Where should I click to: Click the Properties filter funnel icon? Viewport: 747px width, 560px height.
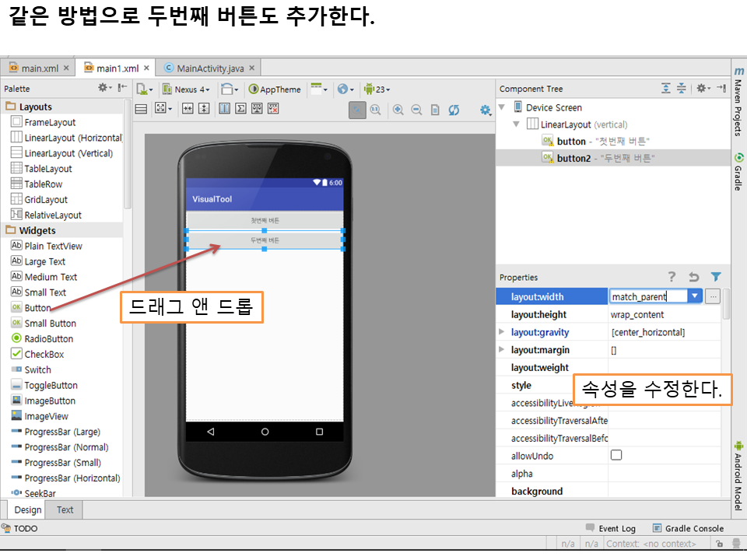(716, 277)
